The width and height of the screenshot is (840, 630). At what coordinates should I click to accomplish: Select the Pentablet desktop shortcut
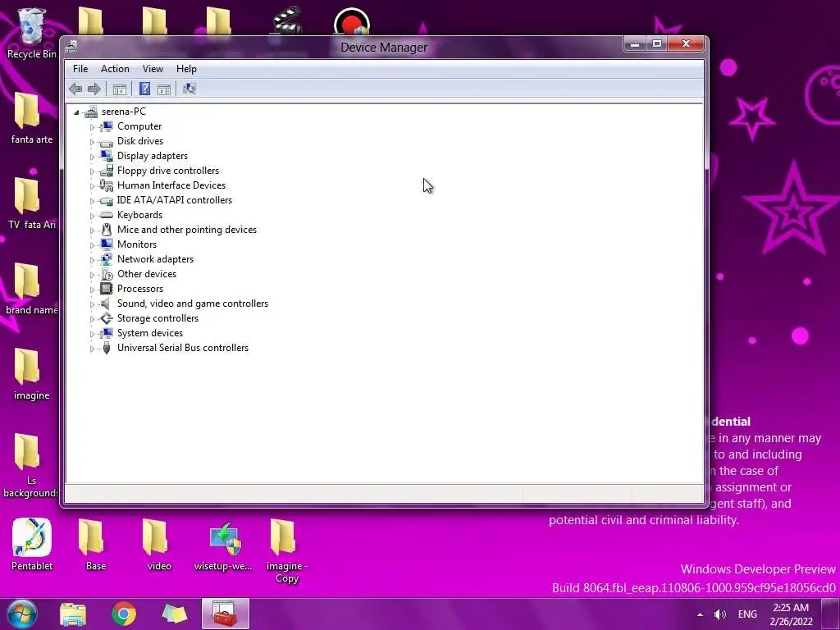click(32, 545)
